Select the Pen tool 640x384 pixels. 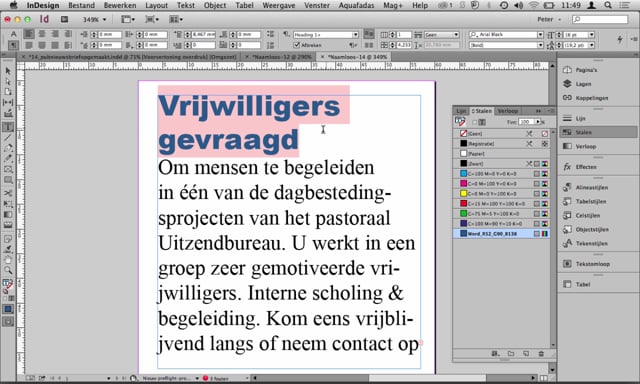coord(8,148)
